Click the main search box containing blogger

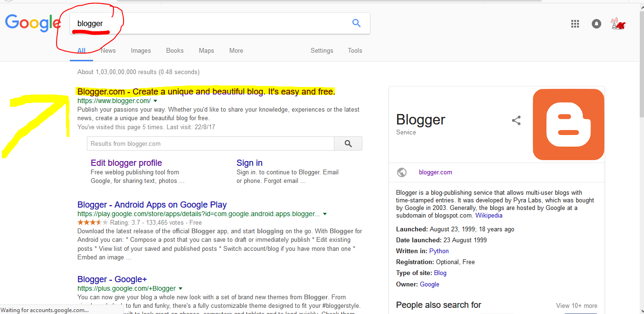click(220, 23)
